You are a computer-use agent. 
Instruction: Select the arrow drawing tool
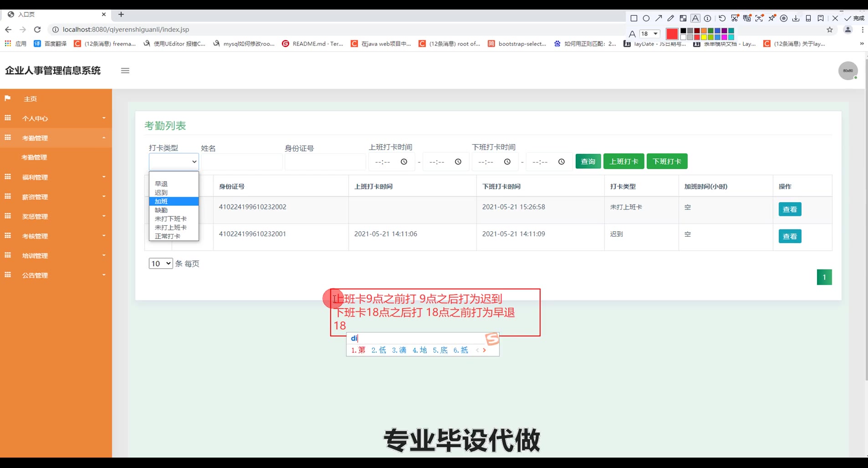click(x=659, y=18)
